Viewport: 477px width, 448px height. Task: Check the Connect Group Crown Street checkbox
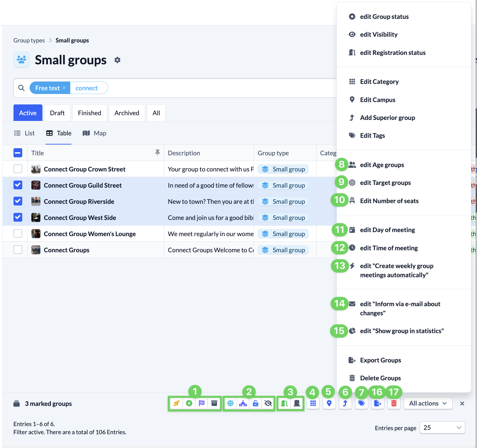(x=18, y=169)
